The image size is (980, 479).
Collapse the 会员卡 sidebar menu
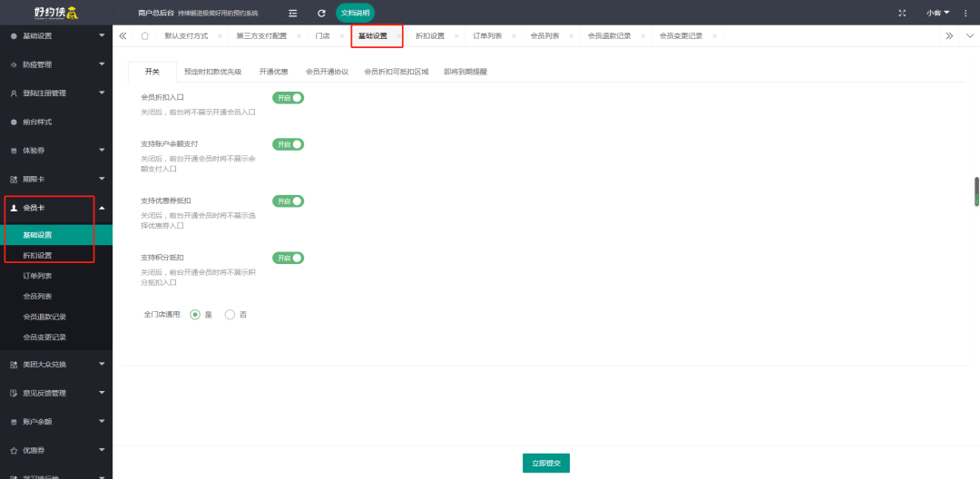pos(56,208)
